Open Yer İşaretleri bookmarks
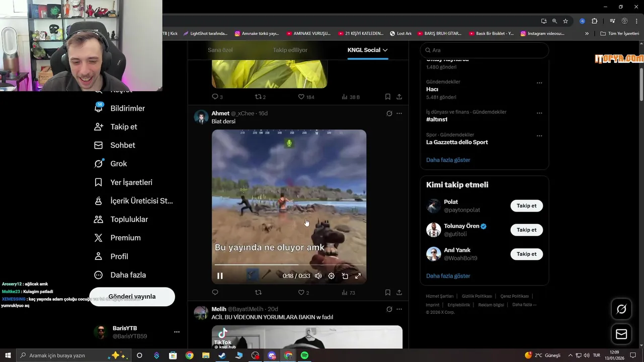The width and height of the screenshot is (644, 362). pyautogui.click(x=123, y=182)
